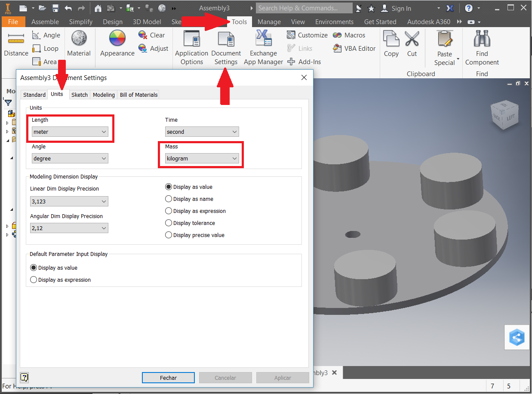
Task: Click the Search Help & Commands field
Action: tap(304, 8)
